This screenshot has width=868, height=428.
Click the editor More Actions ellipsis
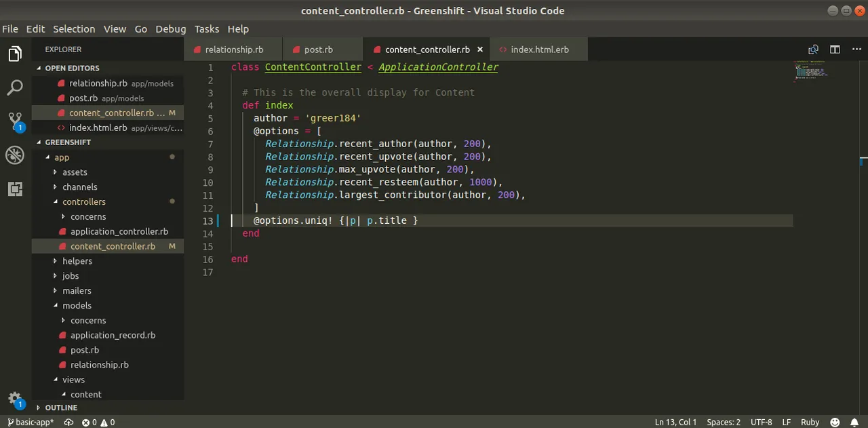click(x=856, y=50)
